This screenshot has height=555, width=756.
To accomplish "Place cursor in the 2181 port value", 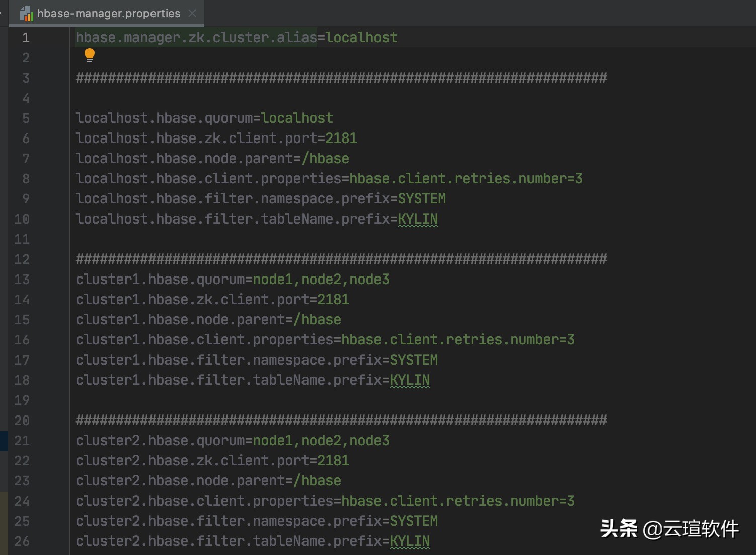I will coord(341,138).
